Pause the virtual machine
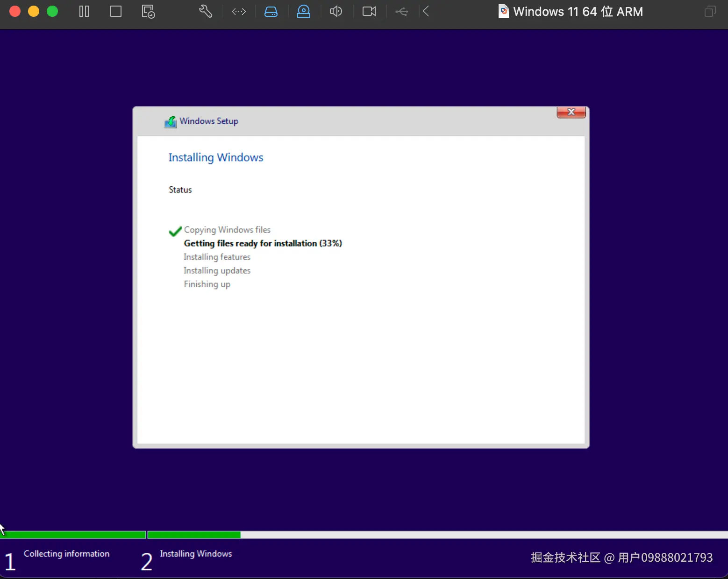 click(x=84, y=11)
